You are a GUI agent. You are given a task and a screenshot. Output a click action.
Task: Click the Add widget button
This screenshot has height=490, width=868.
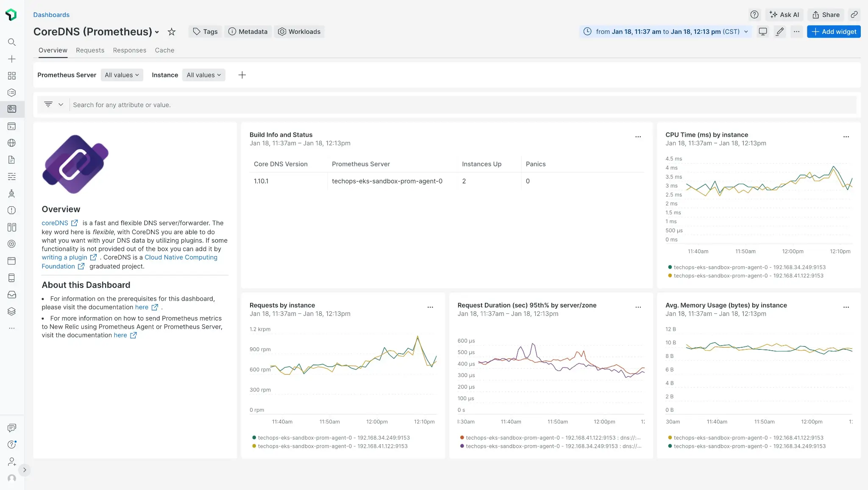[834, 31]
